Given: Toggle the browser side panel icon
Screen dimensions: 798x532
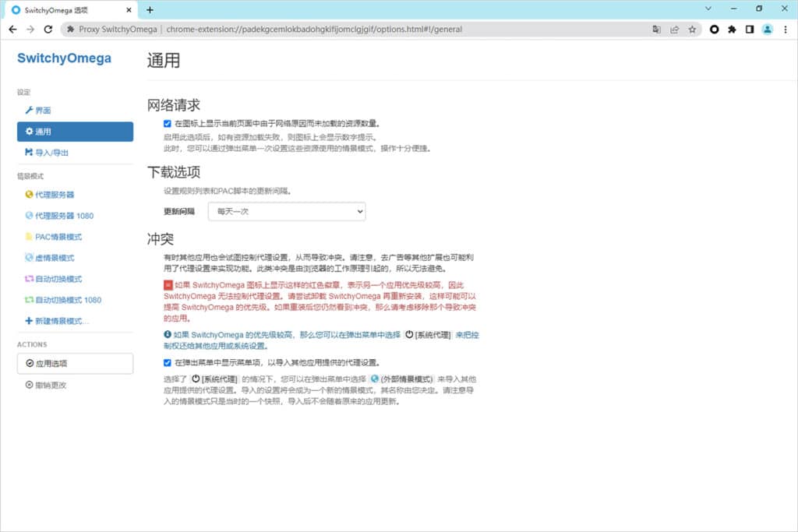Looking at the screenshot, I should coord(750,30).
